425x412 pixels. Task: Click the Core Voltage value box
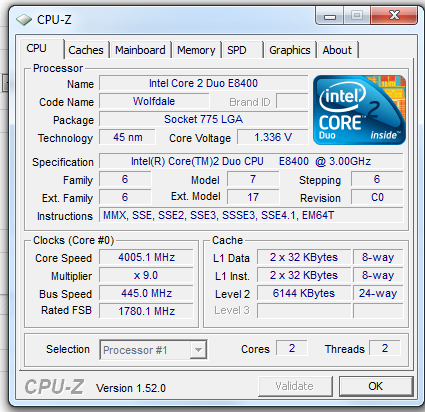click(x=273, y=137)
